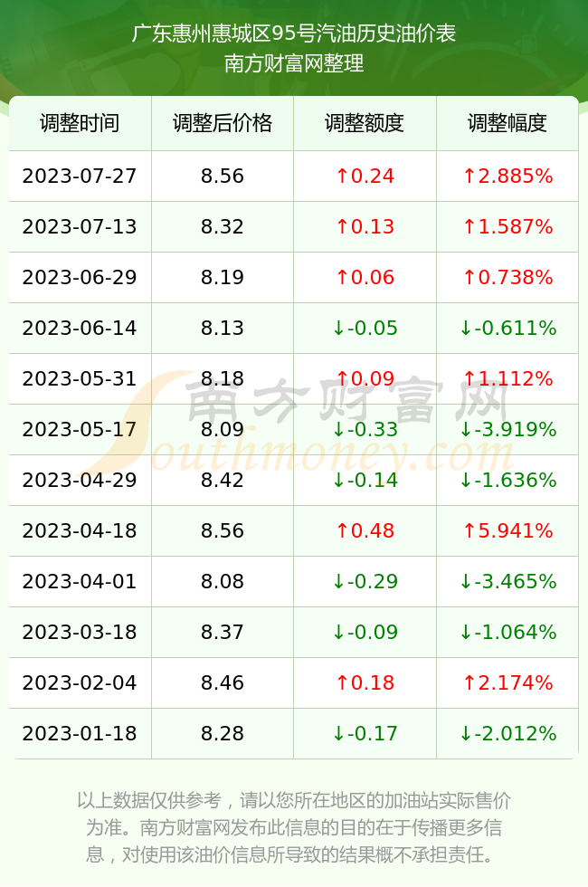Click the 调整额度 column header
The height and width of the screenshot is (887, 588).
pyautogui.click(x=365, y=123)
